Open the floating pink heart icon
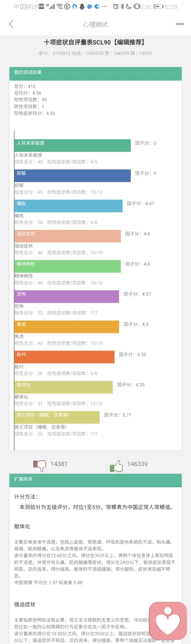 click(x=168, y=621)
